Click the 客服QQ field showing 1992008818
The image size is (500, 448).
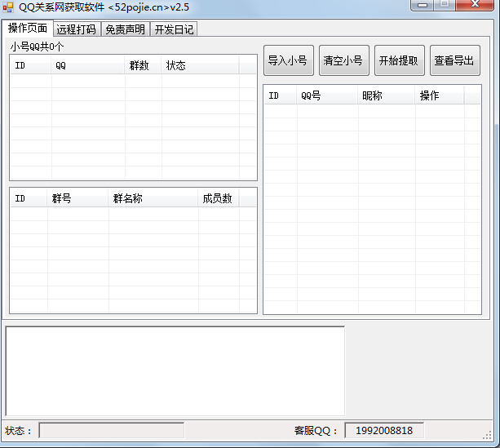pyautogui.click(x=384, y=430)
